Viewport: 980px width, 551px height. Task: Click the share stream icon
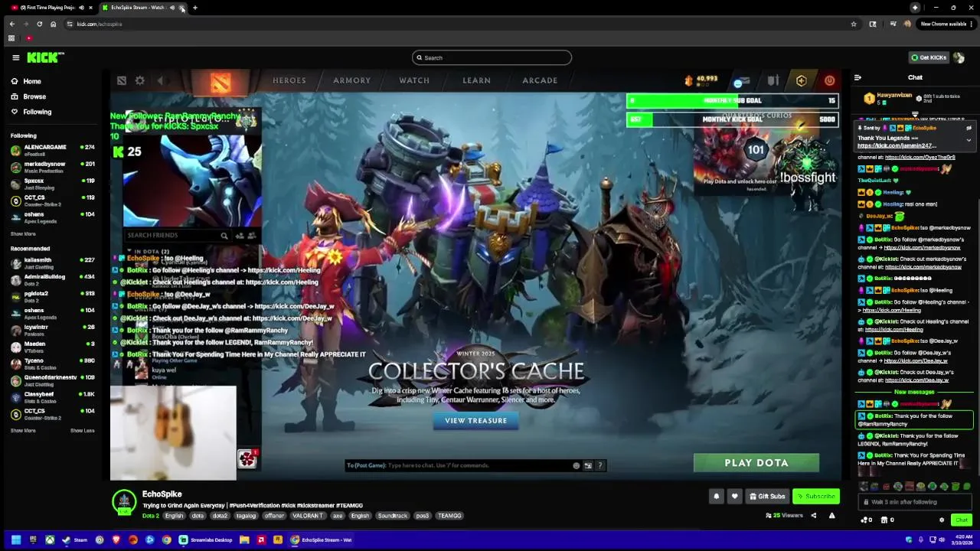814,515
